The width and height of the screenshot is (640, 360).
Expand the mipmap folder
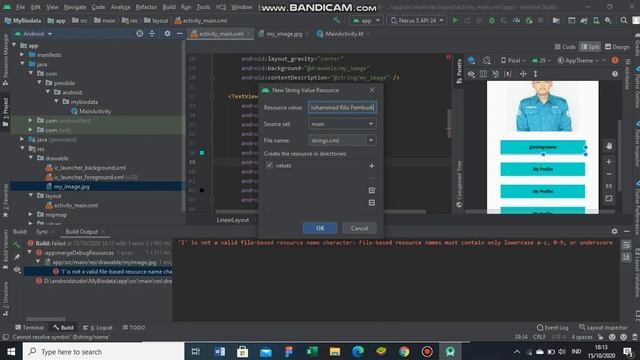(31, 214)
